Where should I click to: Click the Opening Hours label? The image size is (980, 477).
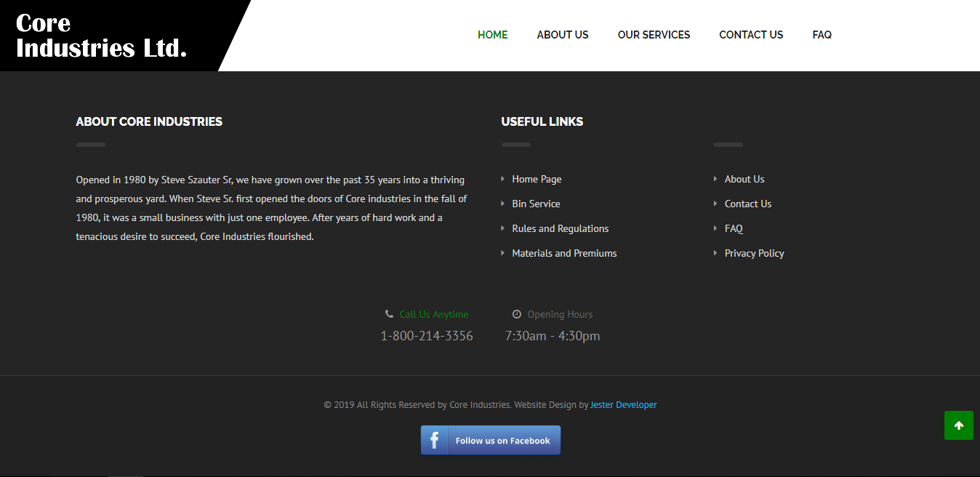560,314
